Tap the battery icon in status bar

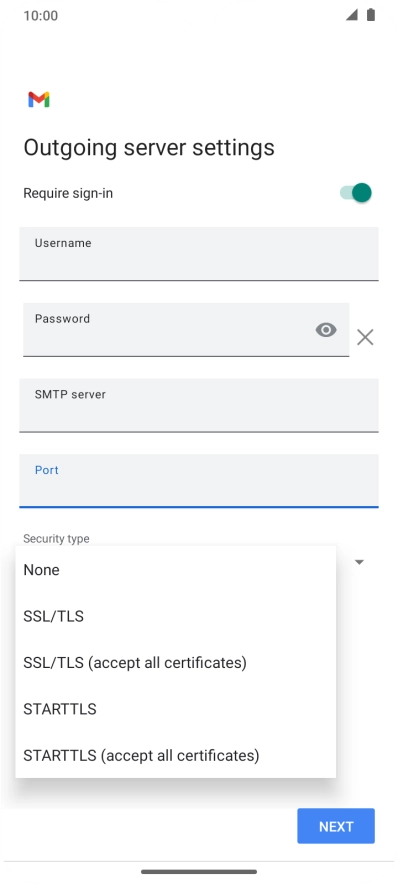(x=370, y=15)
